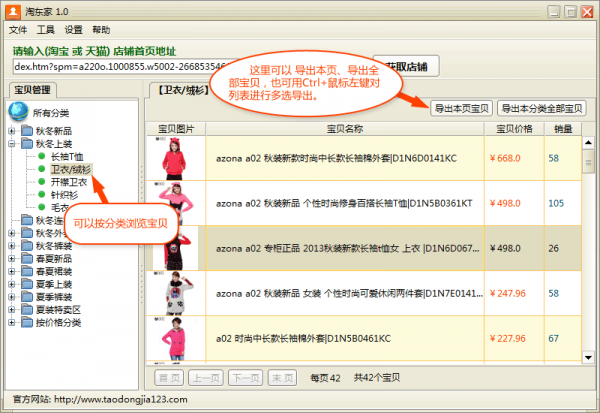This screenshot has width=600, height=413.
Task: Select item name ending D1N6D0141KC
Action: [x=336, y=158]
